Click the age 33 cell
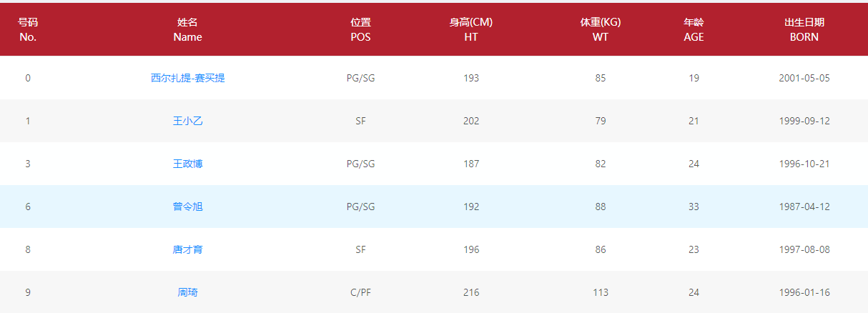The height and width of the screenshot is (313, 868). pyautogui.click(x=694, y=207)
